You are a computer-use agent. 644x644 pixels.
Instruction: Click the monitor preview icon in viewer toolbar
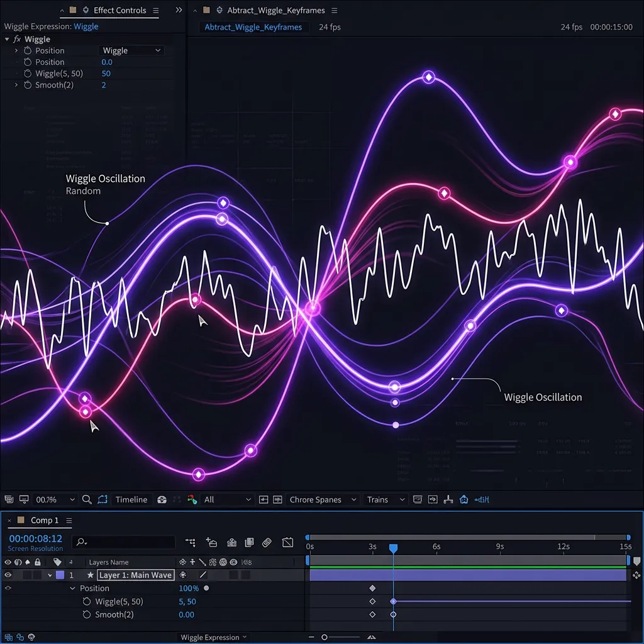24,499
